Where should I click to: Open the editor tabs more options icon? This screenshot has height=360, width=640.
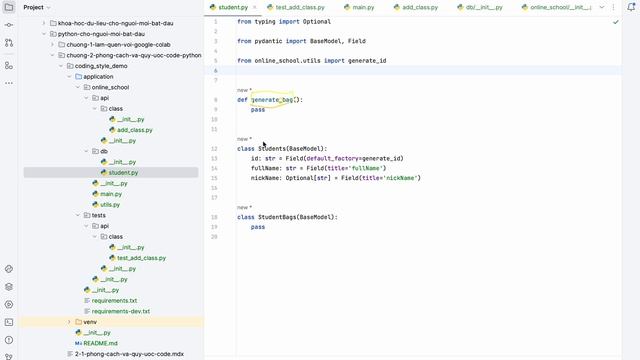[613, 7]
